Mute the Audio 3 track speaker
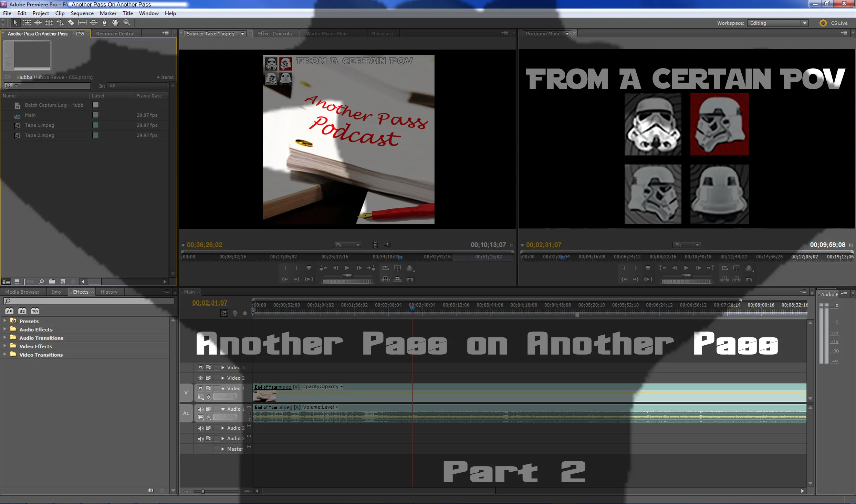Screen dimensions: 856x504 [200, 438]
